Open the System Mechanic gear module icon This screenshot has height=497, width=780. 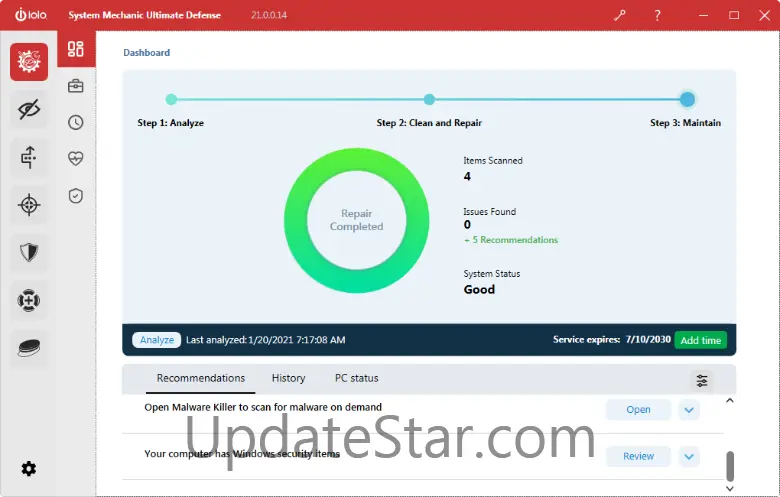[29, 62]
